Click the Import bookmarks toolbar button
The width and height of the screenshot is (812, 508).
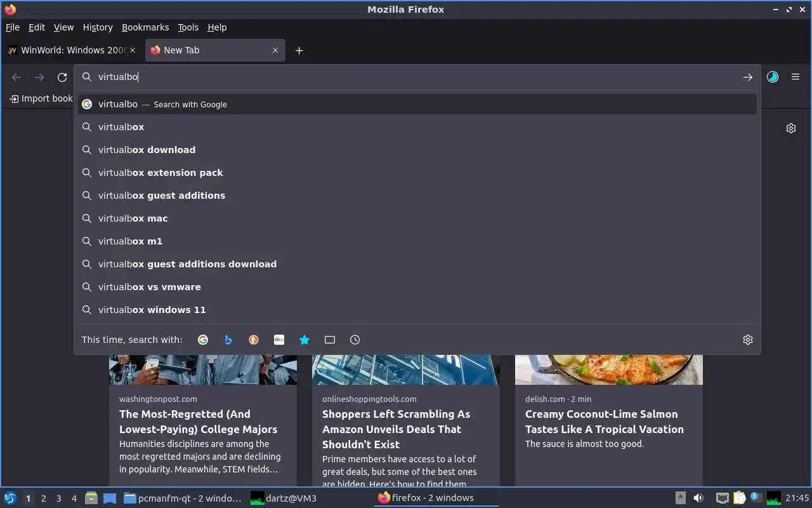pyautogui.click(x=41, y=98)
